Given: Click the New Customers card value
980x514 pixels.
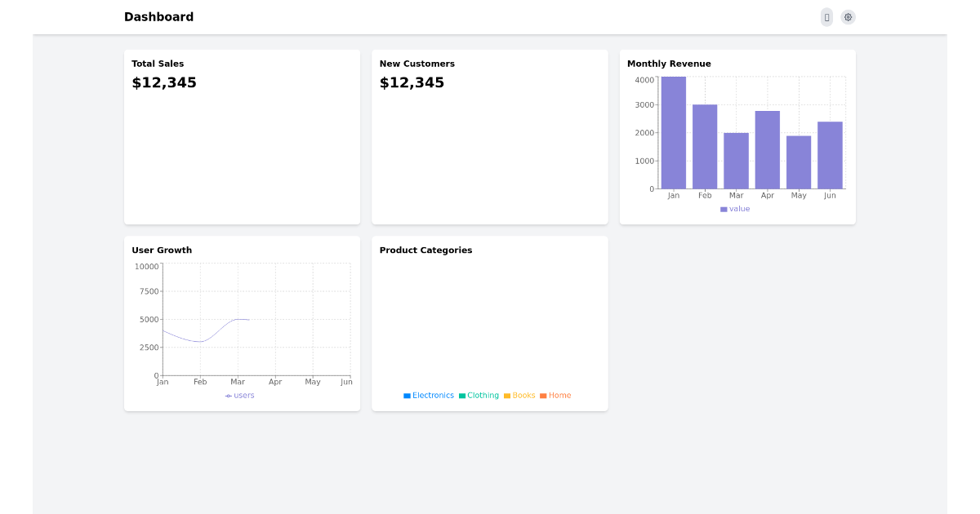Looking at the screenshot, I should pos(412,82).
